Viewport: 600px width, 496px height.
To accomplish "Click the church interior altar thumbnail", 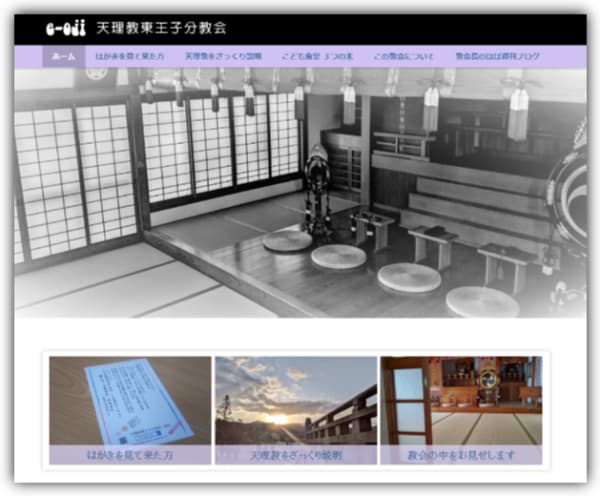I will pos(461,400).
